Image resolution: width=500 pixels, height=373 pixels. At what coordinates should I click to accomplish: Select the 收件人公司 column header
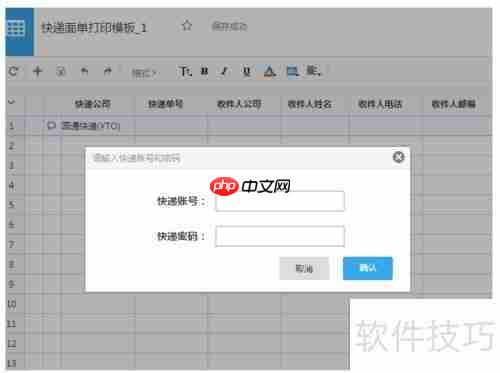pos(239,104)
